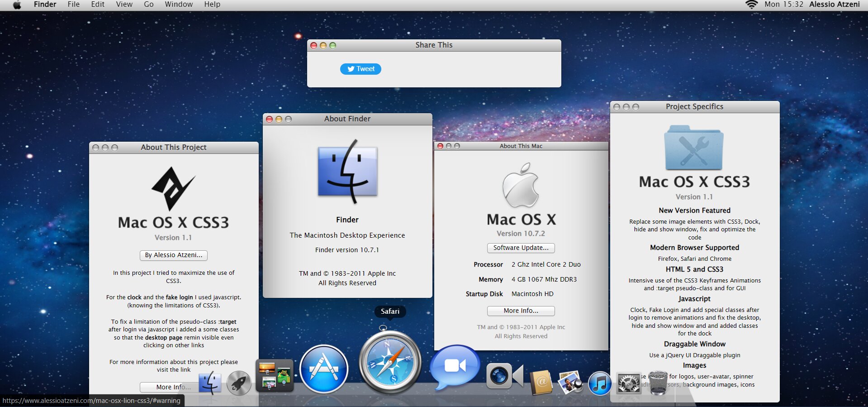Click the Draggable Window heading
The width and height of the screenshot is (868, 407).
[x=695, y=344]
